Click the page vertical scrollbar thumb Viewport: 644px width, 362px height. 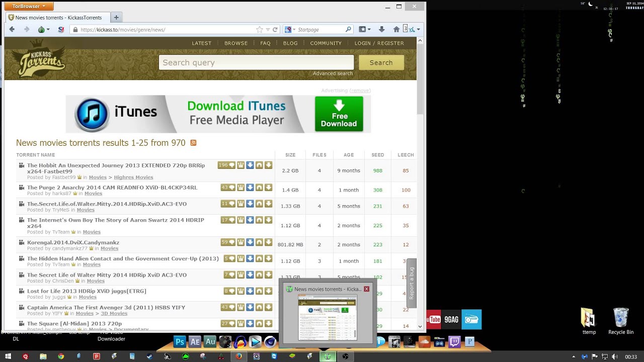click(420, 79)
